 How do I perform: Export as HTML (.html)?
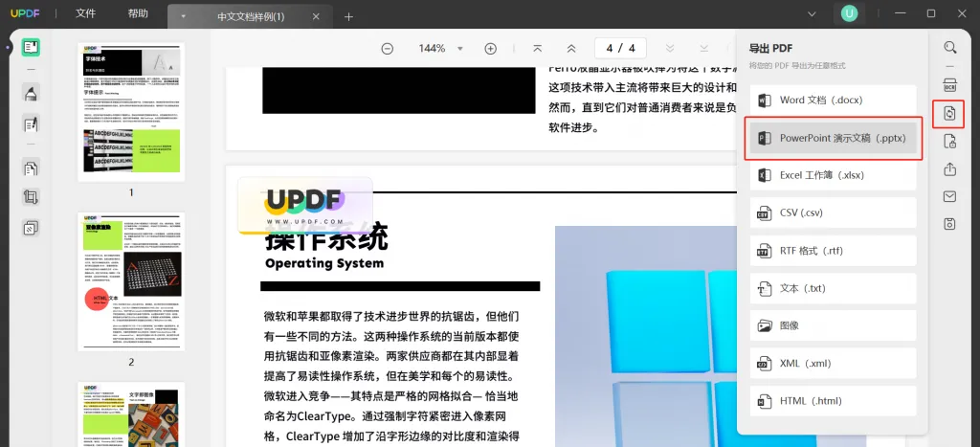pos(834,401)
